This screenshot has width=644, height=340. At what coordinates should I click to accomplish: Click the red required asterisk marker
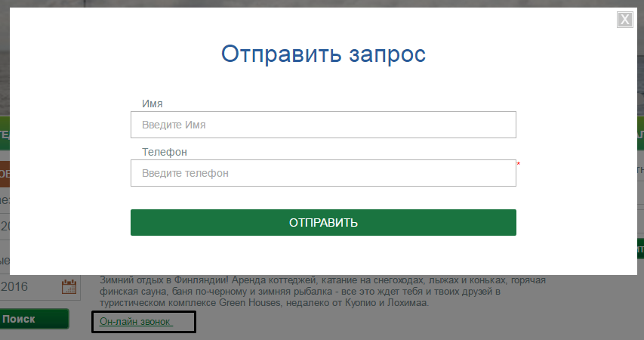519,164
